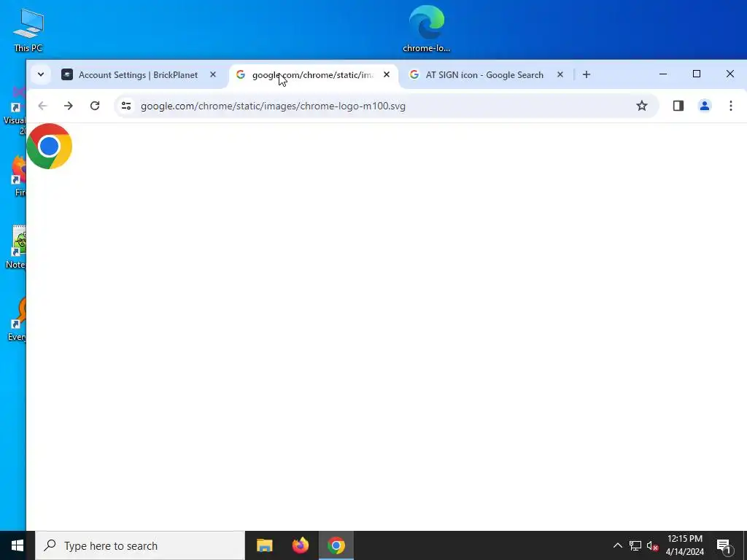Open the notification center icon

(724, 545)
